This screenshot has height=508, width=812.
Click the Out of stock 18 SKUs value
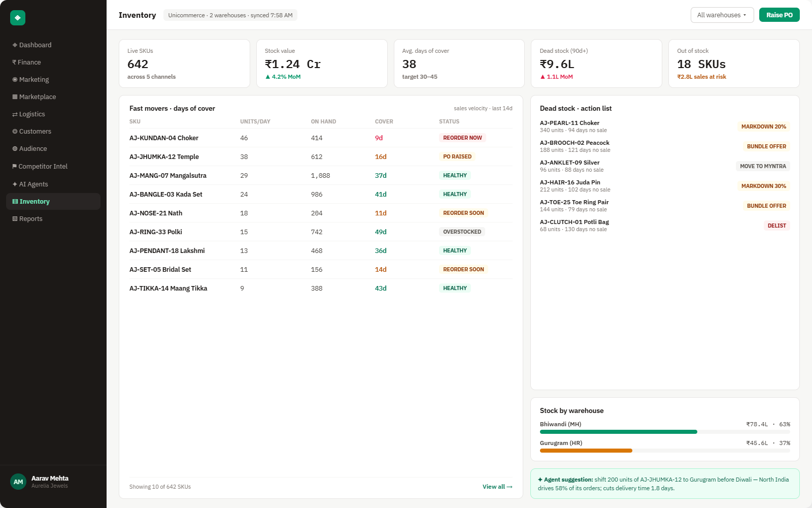(x=701, y=65)
